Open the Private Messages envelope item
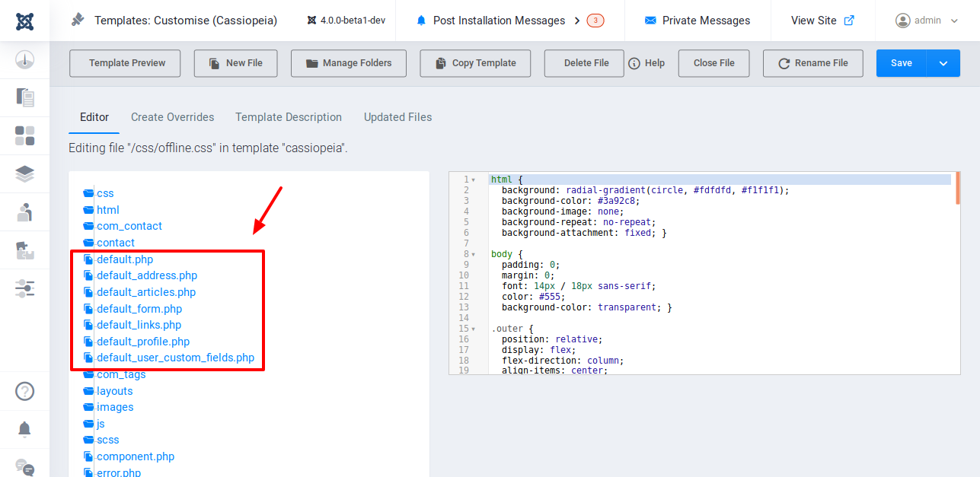Screen dimensions: 980x477 pos(696,21)
